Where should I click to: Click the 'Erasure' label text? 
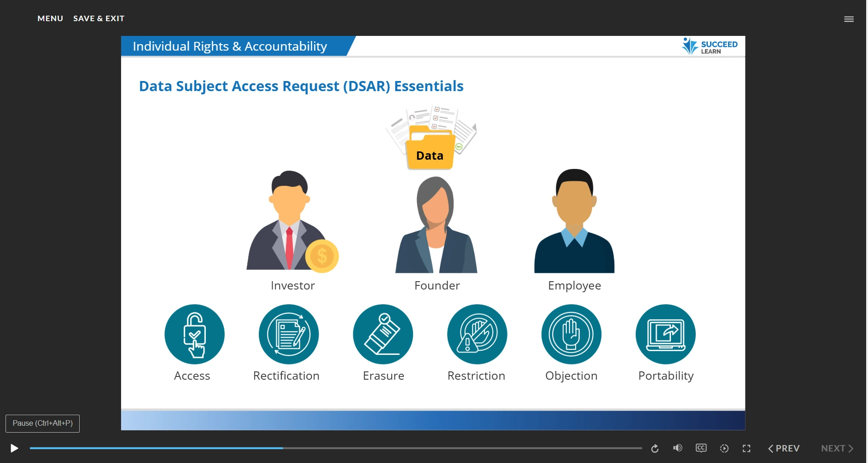point(384,376)
